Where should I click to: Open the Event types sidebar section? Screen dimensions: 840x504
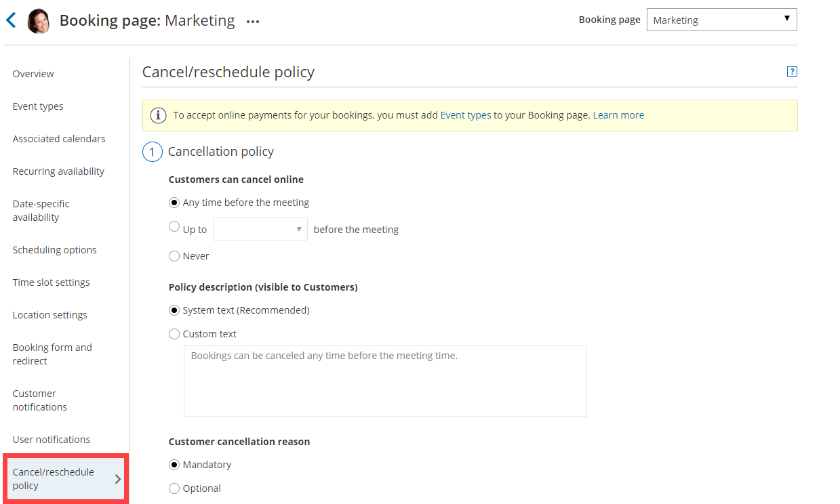pos(38,106)
